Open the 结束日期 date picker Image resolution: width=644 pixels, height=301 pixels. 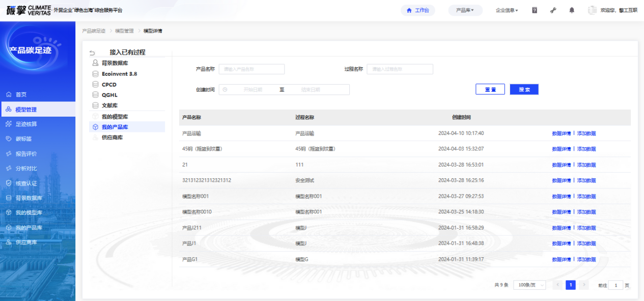(x=311, y=90)
